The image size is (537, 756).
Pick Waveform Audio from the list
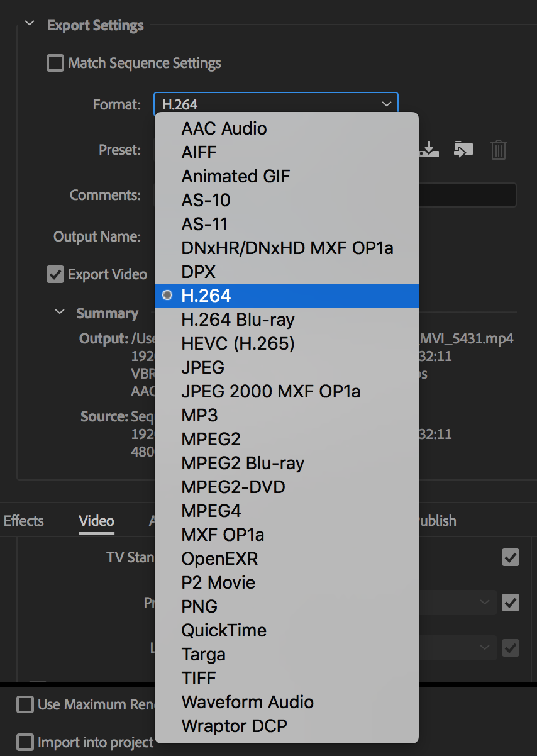coord(247,702)
